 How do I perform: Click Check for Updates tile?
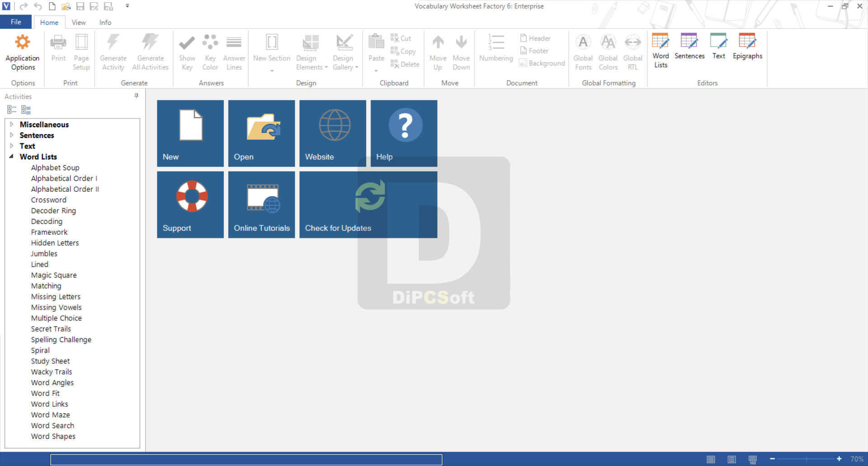click(368, 204)
